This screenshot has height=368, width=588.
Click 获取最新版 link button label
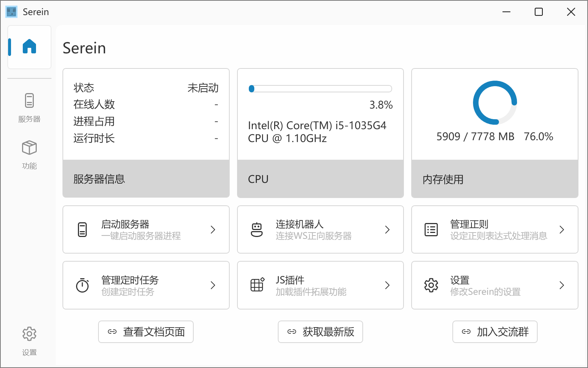[x=329, y=332]
